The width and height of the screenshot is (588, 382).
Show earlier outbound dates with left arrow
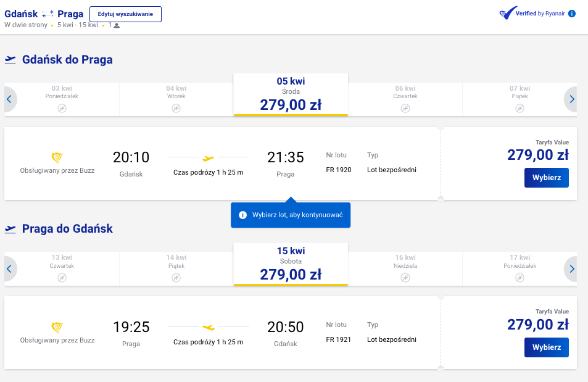click(10, 99)
